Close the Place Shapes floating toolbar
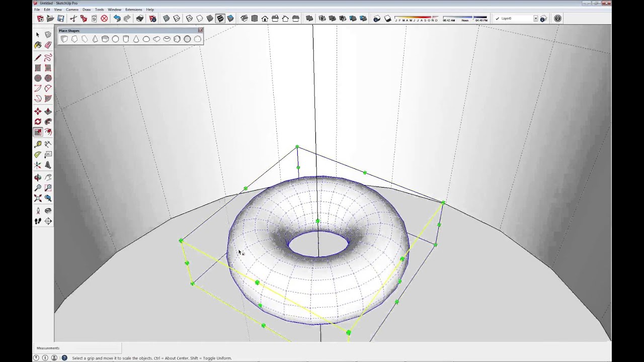Viewport: 644px width, 362px height. (x=200, y=31)
